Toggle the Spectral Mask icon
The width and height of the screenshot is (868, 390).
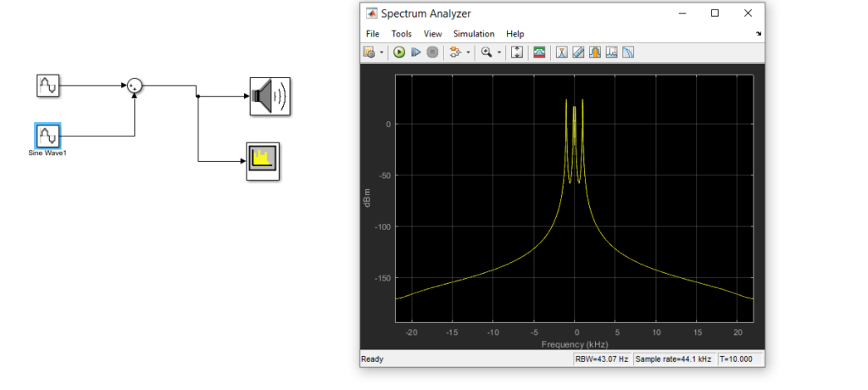[x=539, y=52]
